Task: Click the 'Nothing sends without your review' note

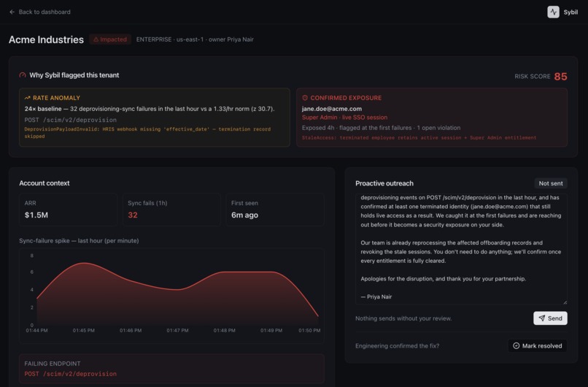Action: pos(403,318)
